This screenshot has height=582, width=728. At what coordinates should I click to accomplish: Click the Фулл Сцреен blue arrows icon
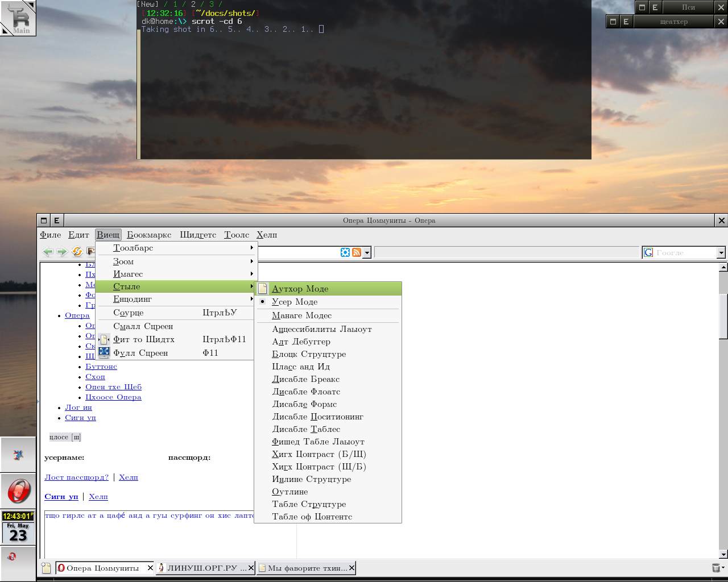(x=104, y=352)
